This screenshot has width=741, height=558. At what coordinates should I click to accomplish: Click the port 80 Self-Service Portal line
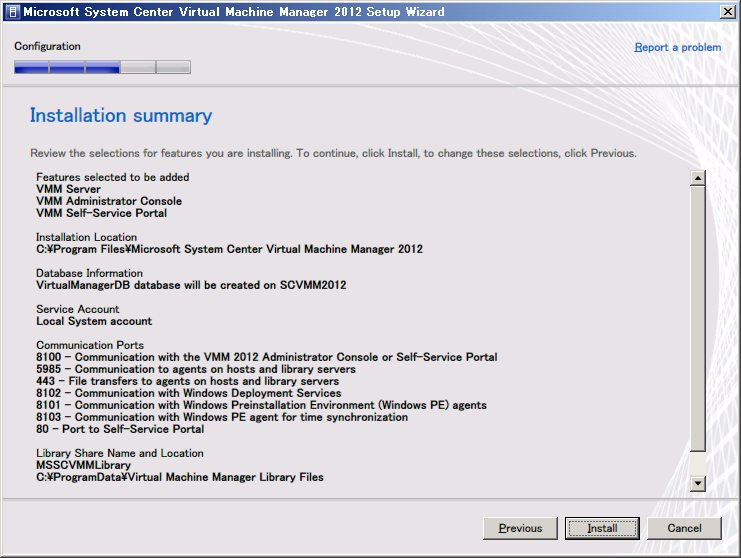[x=120, y=429]
